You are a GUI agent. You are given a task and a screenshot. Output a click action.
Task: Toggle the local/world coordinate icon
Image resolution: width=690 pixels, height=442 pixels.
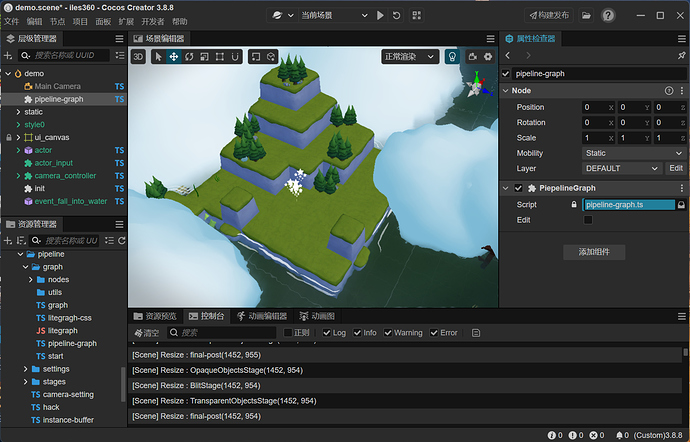pos(271,56)
